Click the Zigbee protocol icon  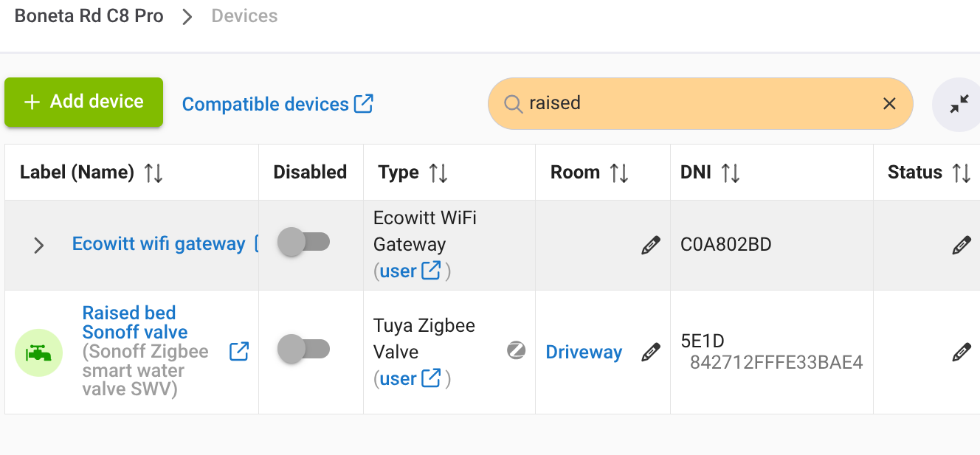(517, 351)
